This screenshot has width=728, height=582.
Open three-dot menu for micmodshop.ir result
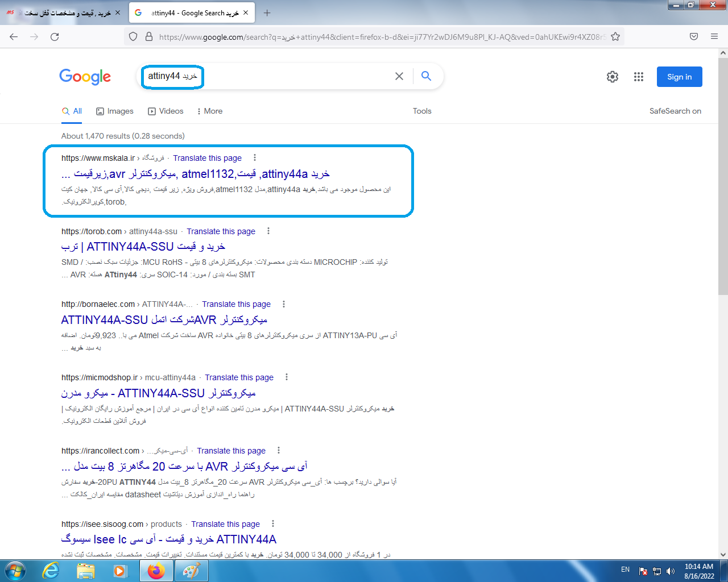pyautogui.click(x=287, y=377)
